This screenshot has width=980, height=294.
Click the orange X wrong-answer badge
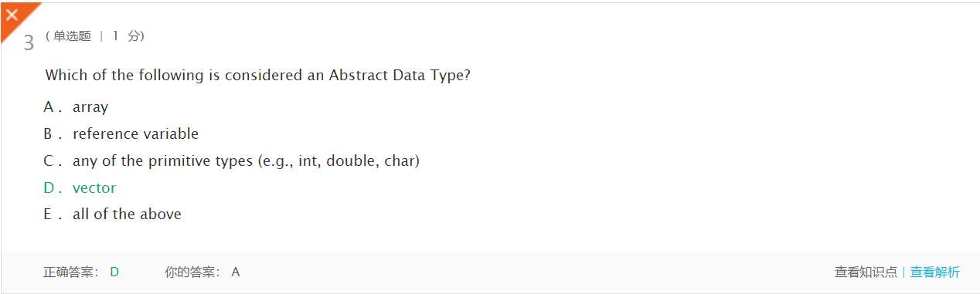point(13,15)
